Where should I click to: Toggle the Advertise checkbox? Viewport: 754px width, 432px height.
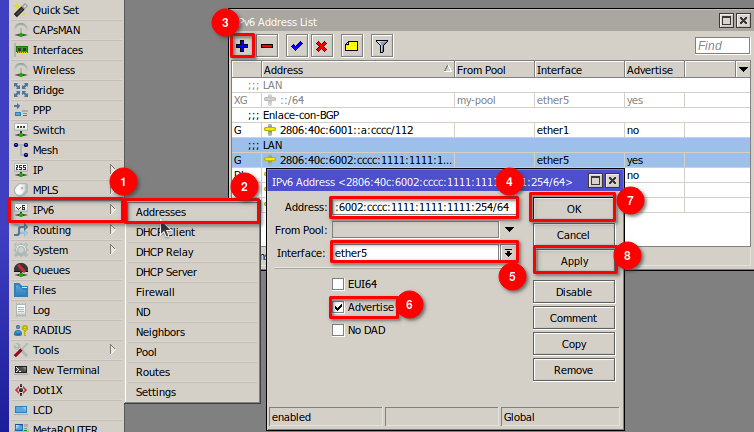pyautogui.click(x=339, y=307)
